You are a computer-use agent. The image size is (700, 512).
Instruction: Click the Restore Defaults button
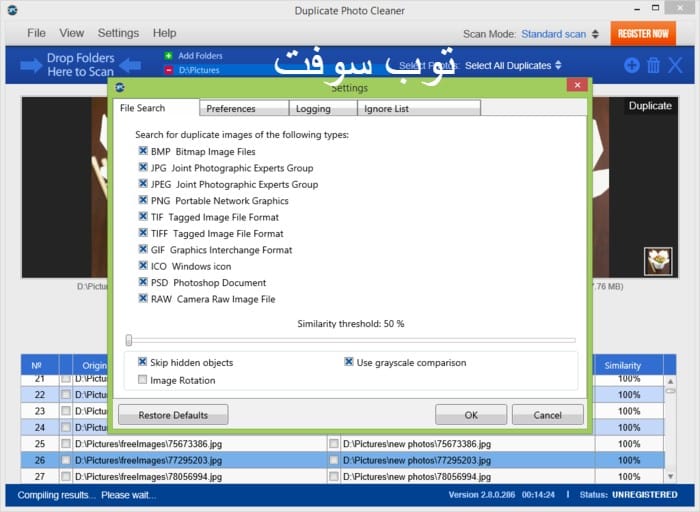[x=173, y=415]
